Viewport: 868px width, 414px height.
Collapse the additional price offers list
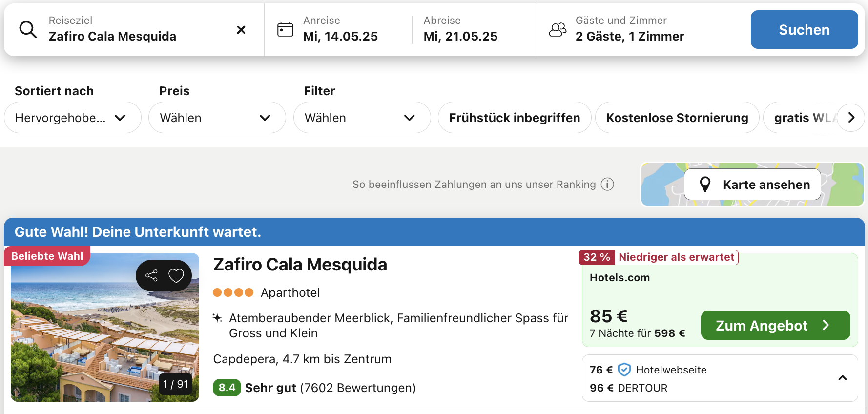(843, 378)
